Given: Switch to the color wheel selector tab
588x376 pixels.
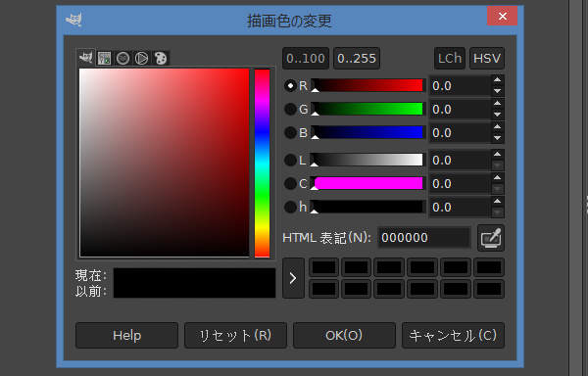Looking at the screenshot, I should tap(141, 58).
